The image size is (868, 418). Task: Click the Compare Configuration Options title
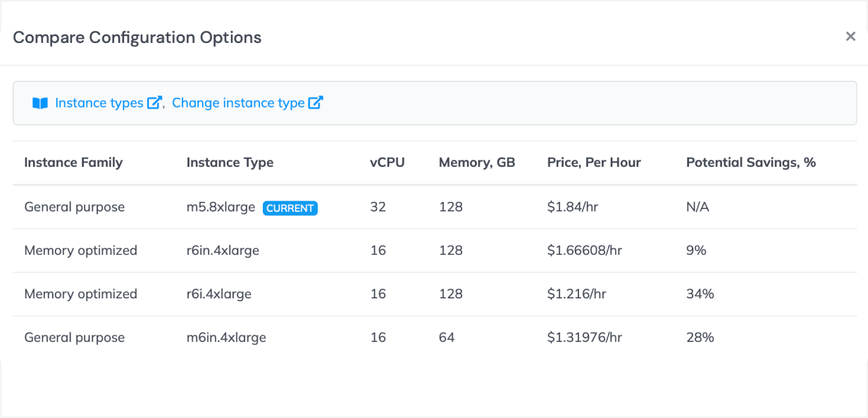(x=137, y=37)
